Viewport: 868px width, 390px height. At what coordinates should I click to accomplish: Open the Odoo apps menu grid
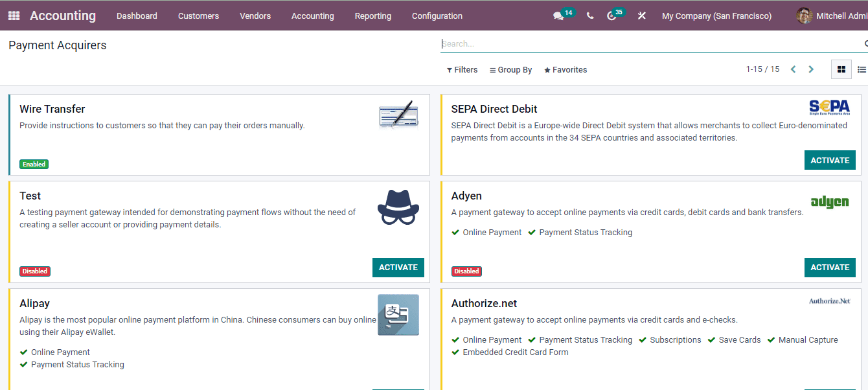[13, 16]
